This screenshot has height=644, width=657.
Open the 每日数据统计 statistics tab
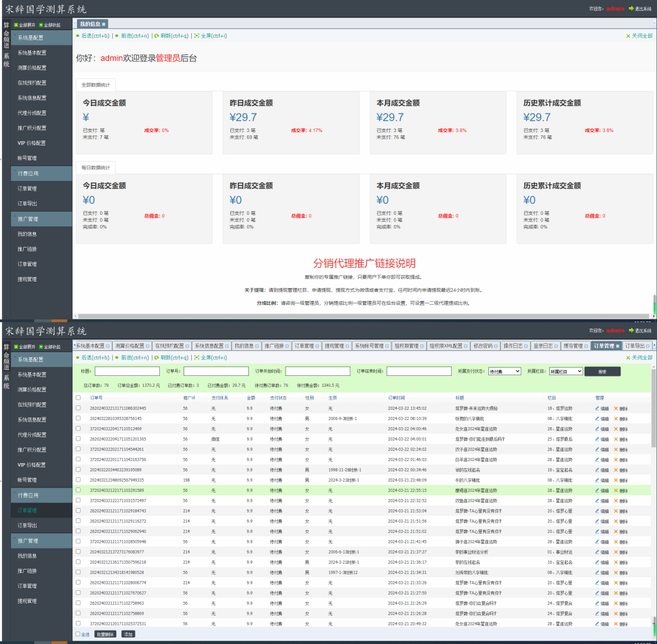click(96, 167)
